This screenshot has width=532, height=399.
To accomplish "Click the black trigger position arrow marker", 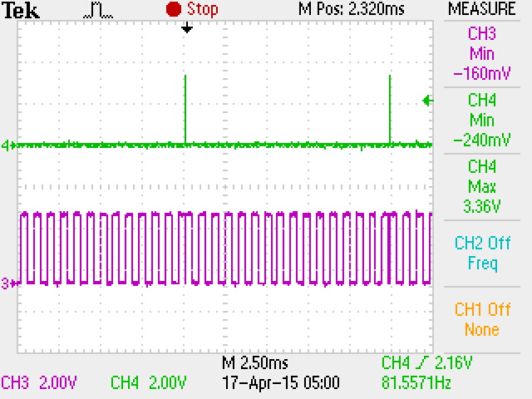I will (186, 27).
